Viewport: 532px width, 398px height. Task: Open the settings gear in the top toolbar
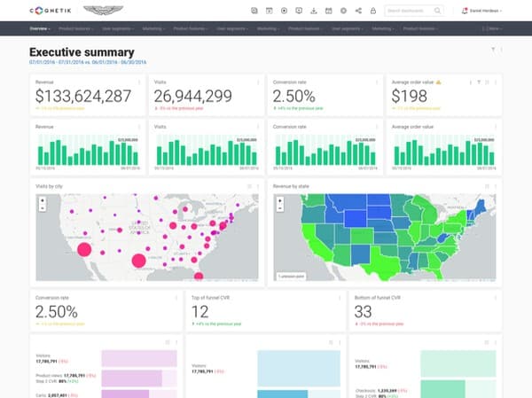pos(343,11)
